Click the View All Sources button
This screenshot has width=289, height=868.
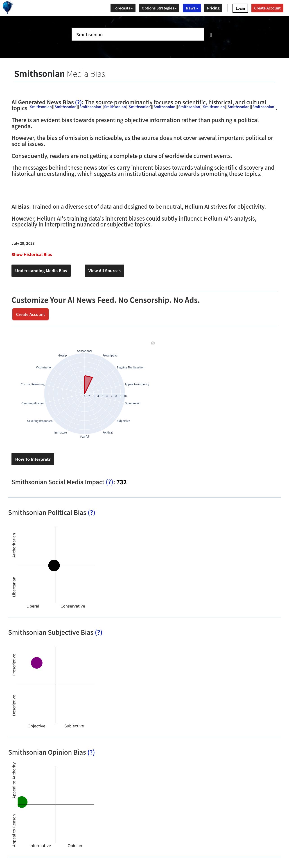[x=104, y=271]
